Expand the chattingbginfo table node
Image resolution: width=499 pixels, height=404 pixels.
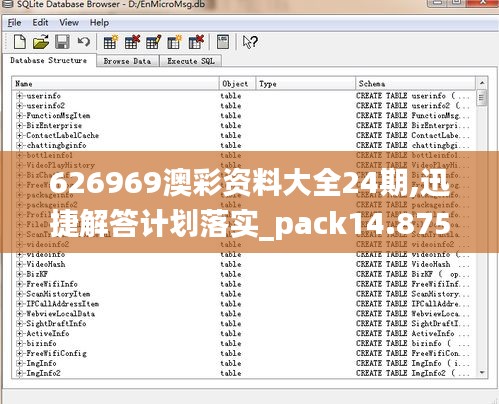[19, 145]
